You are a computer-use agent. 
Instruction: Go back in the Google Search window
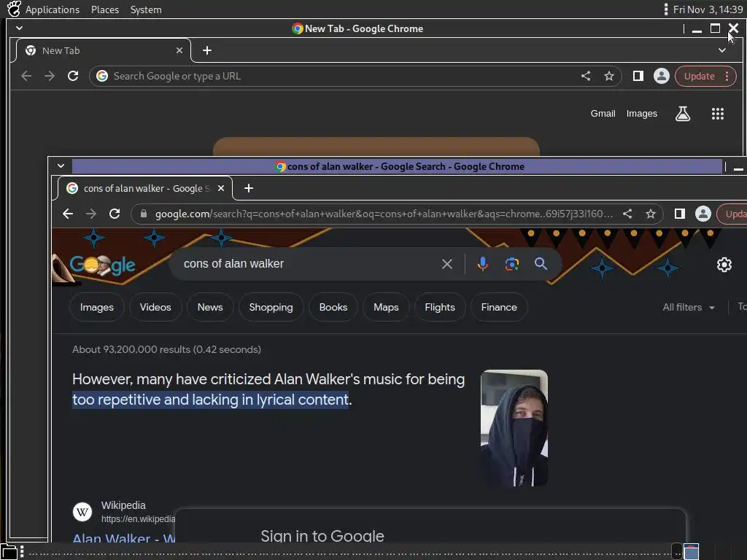pos(68,214)
